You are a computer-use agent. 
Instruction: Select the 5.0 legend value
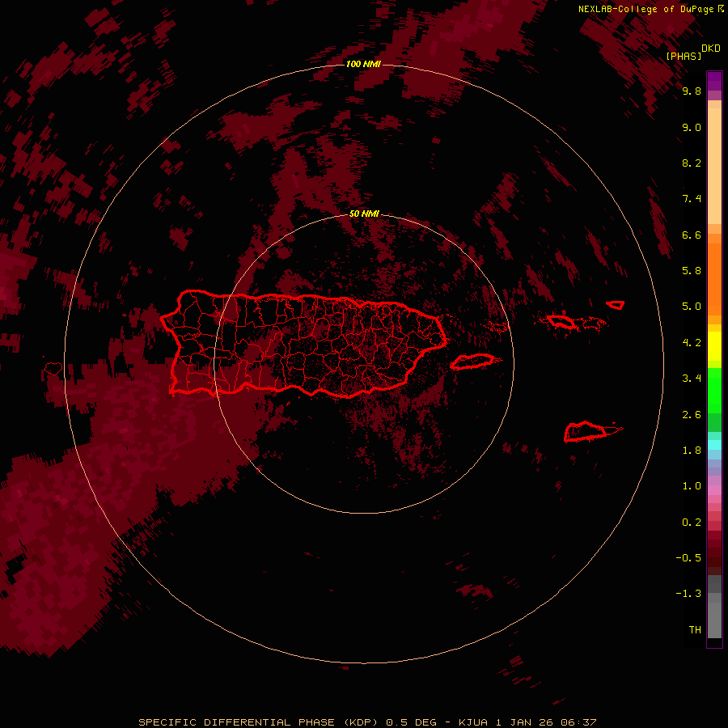(x=692, y=307)
